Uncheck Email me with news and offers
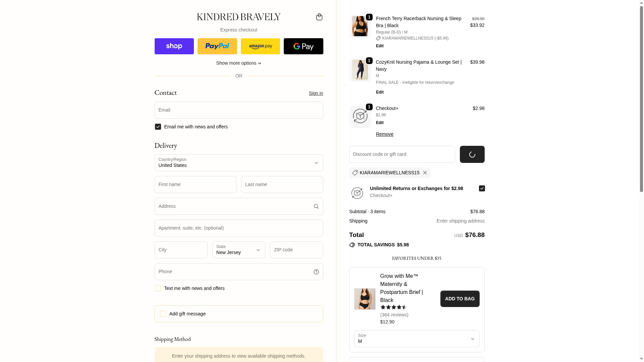This screenshot has width=644, height=362. click(x=158, y=127)
